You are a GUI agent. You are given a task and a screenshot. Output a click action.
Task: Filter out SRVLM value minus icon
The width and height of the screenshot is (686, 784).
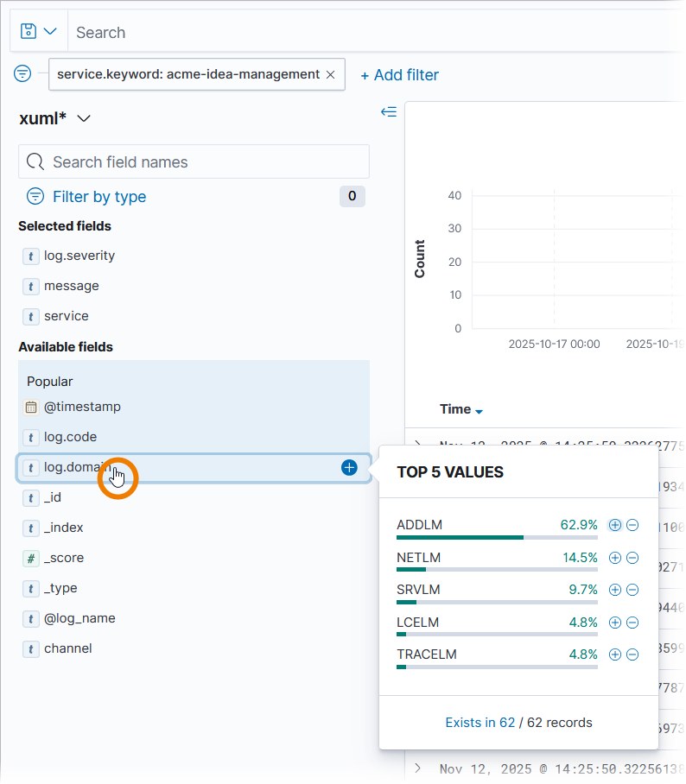[x=632, y=590]
